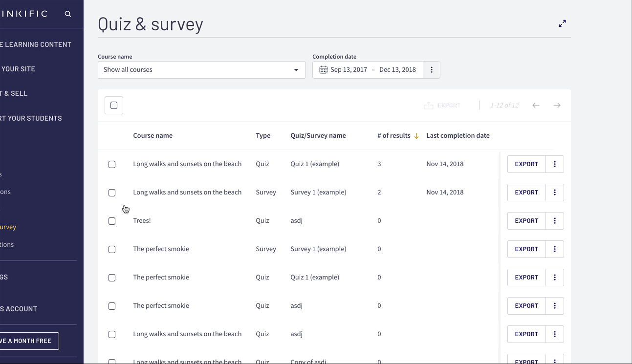Click the Trees! course name
The width and height of the screenshot is (632, 364).
[142, 221]
